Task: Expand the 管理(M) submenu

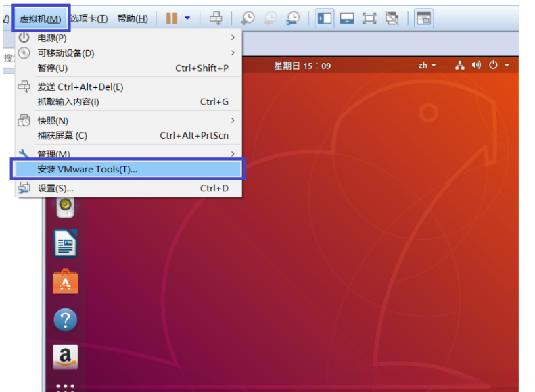Action: pos(129,153)
